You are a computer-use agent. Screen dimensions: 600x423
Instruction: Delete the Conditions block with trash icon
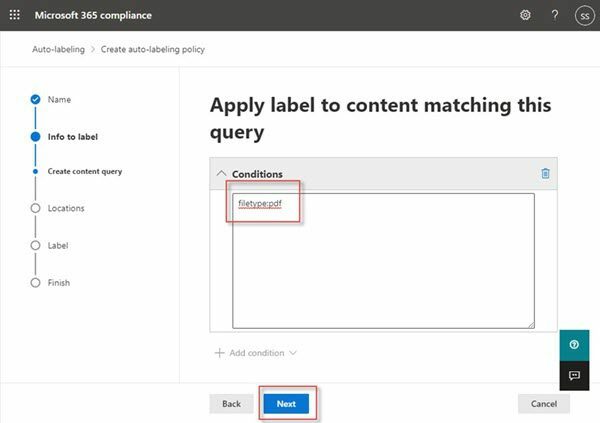545,173
